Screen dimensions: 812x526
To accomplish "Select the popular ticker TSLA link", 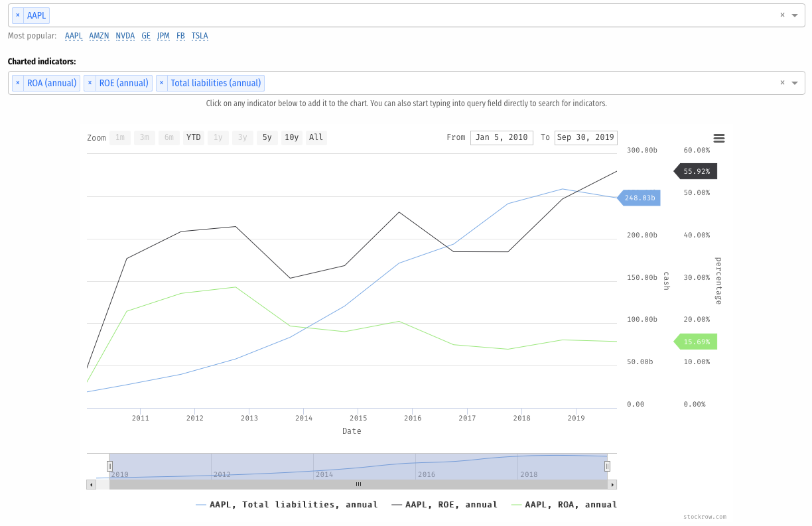I will pos(200,36).
